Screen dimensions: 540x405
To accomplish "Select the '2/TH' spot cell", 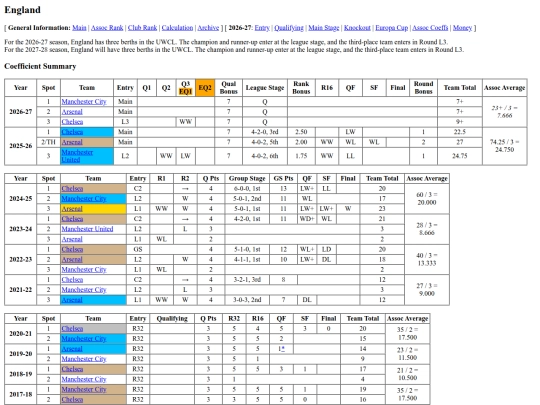I will [x=48, y=142].
